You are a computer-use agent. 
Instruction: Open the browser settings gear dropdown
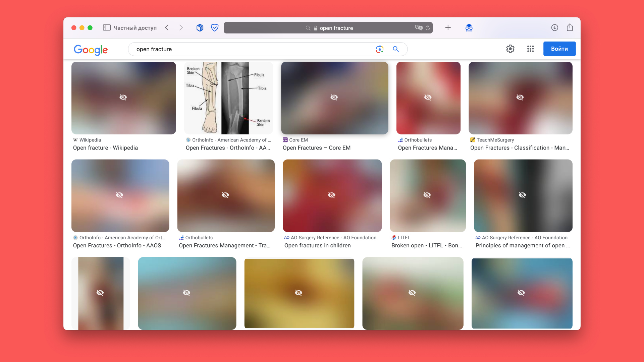click(x=511, y=49)
